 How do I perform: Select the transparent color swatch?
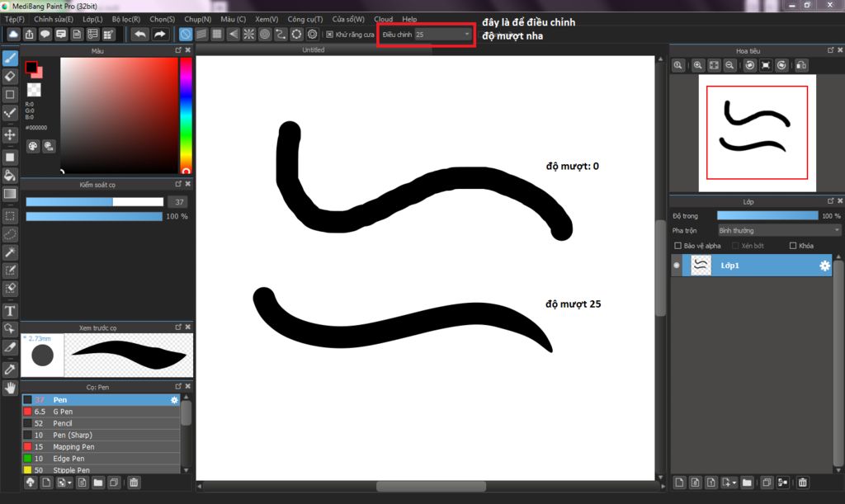pyautogui.click(x=34, y=89)
